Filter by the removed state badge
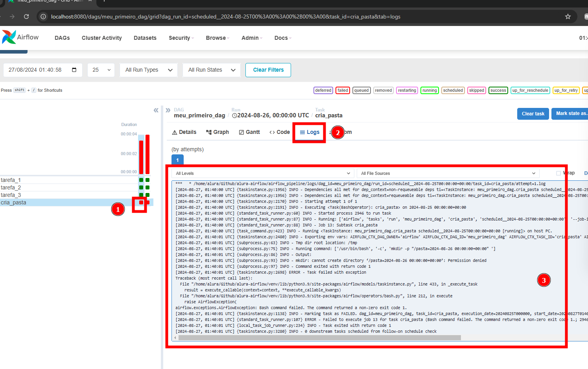The width and height of the screenshot is (588, 369). coord(383,90)
